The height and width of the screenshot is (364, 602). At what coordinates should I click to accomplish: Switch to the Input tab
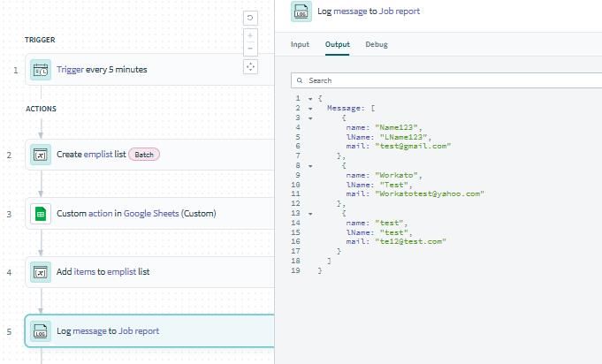[x=300, y=44]
